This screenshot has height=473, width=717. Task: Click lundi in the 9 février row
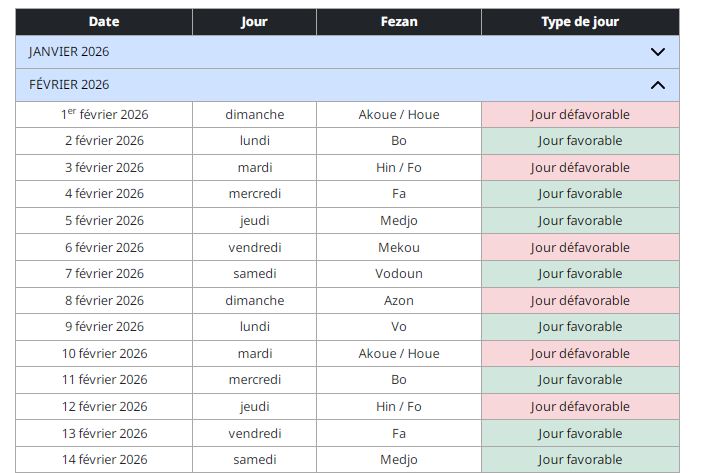pyautogui.click(x=255, y=327)
